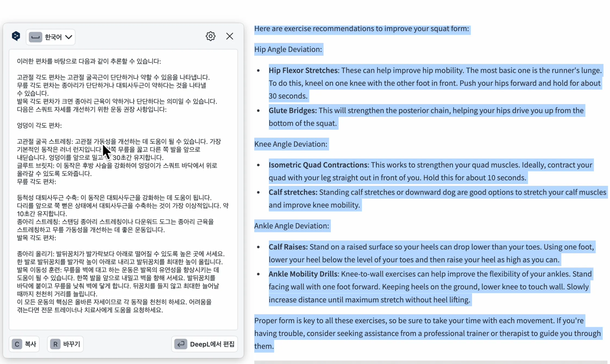The width and height of the screenshot is (610, 364).
Task: Click the return-arrow icon on DeepL에서 편집
Action: 181,344
